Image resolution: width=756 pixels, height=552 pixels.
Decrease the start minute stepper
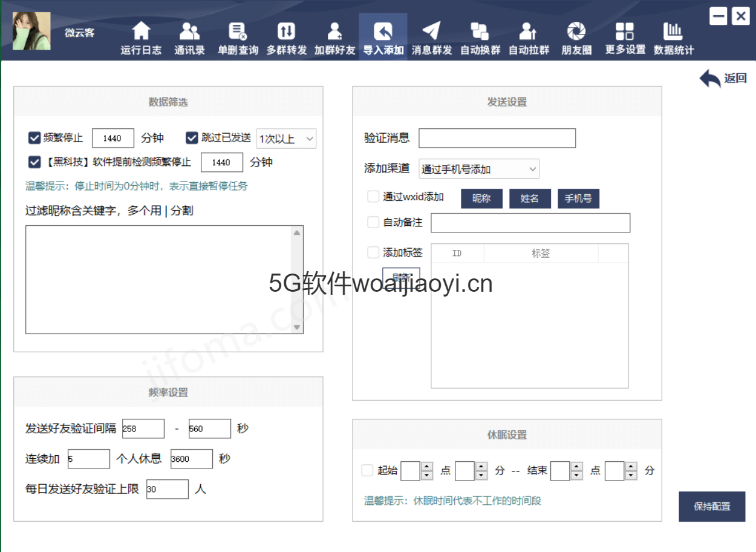click(x=481, y=475)
